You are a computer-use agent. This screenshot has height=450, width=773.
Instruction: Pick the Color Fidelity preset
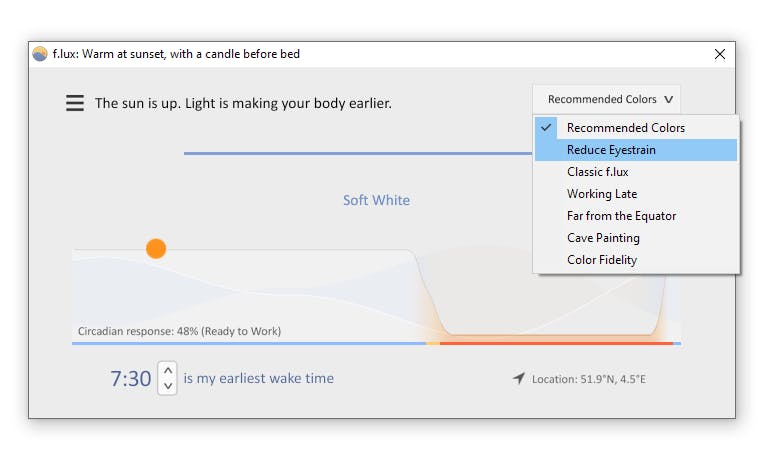(x=602, y=260)
